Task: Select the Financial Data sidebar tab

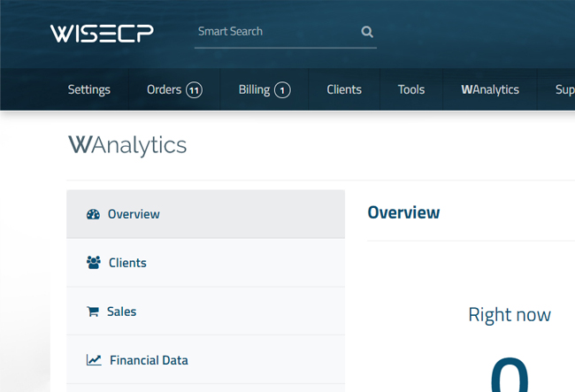Action: (206, 360)
